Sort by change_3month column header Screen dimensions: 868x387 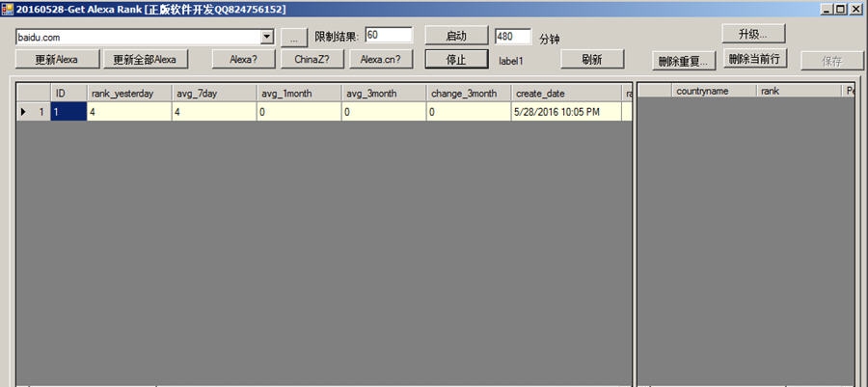pyautogui.click(x=469, y=94)
